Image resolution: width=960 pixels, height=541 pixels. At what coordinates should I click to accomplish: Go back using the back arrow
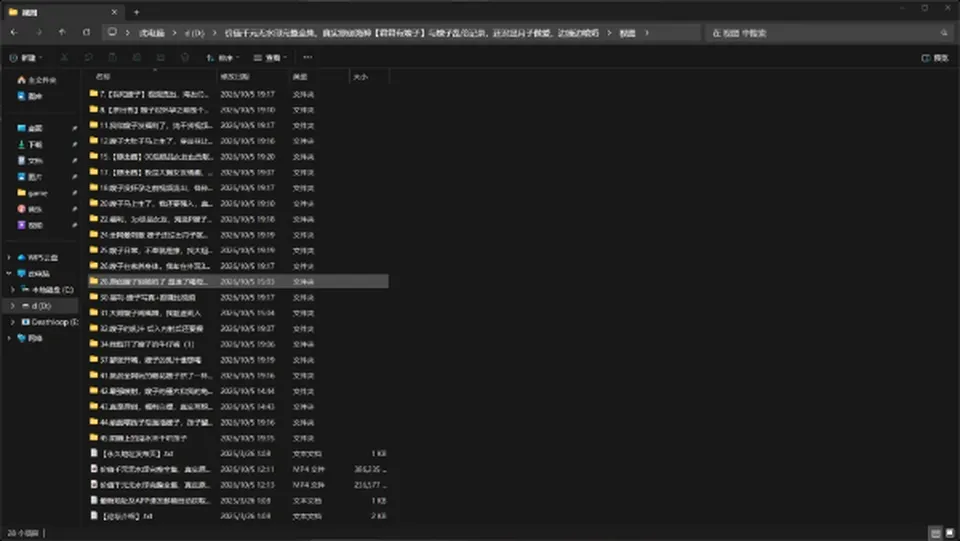[x=14, y=32]
